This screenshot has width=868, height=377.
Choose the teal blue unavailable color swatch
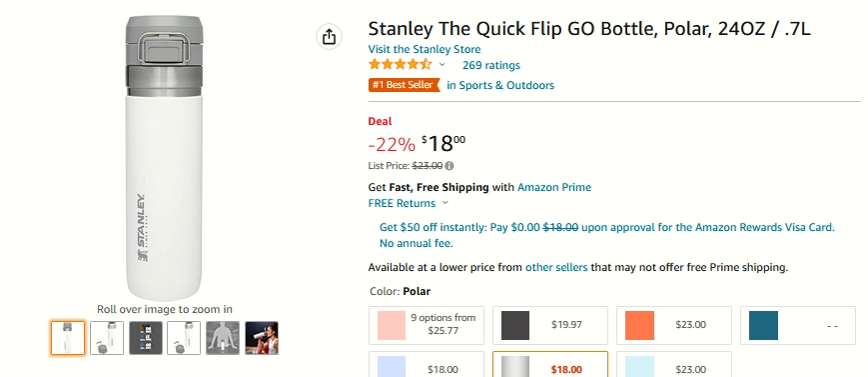798,325
